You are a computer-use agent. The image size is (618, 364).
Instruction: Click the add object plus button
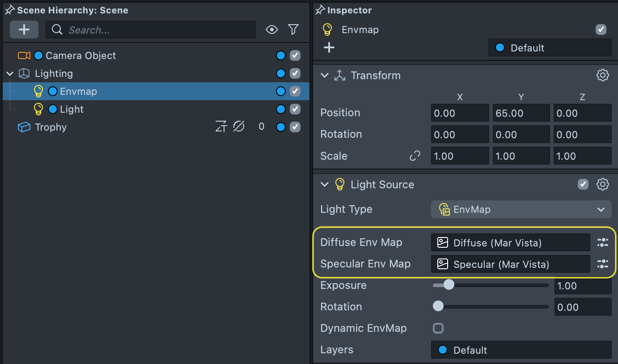[x=24, y=30]
